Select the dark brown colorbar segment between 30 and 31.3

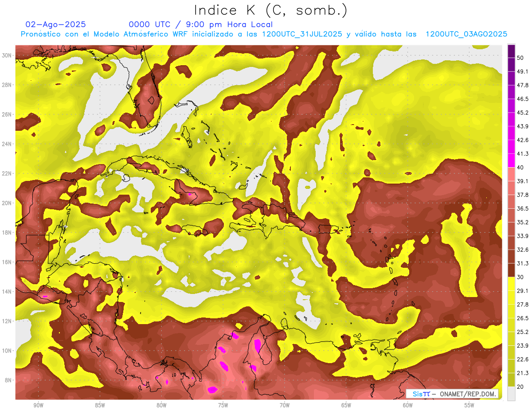click(511, 270)
